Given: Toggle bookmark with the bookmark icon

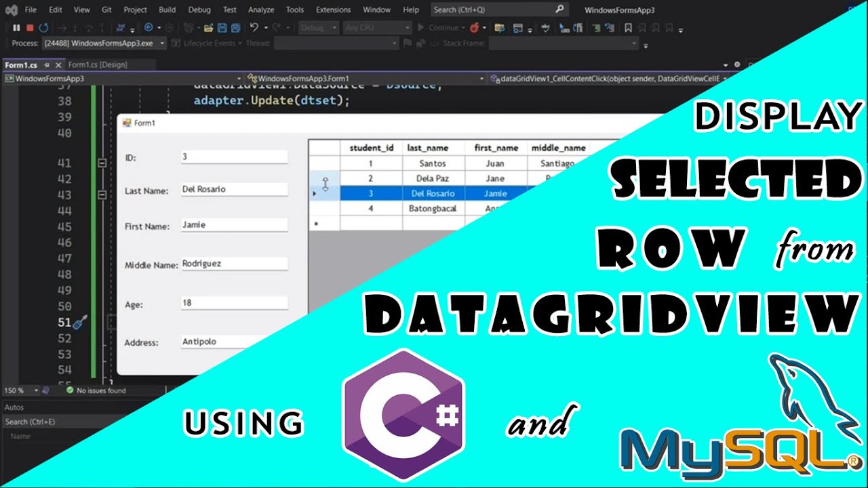Looking at the screenshot, I should point(628,28).
